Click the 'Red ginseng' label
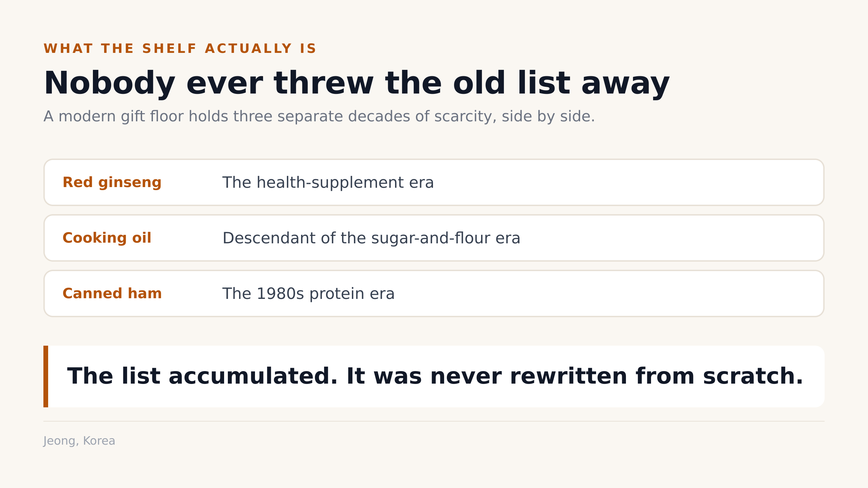This screenshot has width=868, height=488. (x=112, y=182)
